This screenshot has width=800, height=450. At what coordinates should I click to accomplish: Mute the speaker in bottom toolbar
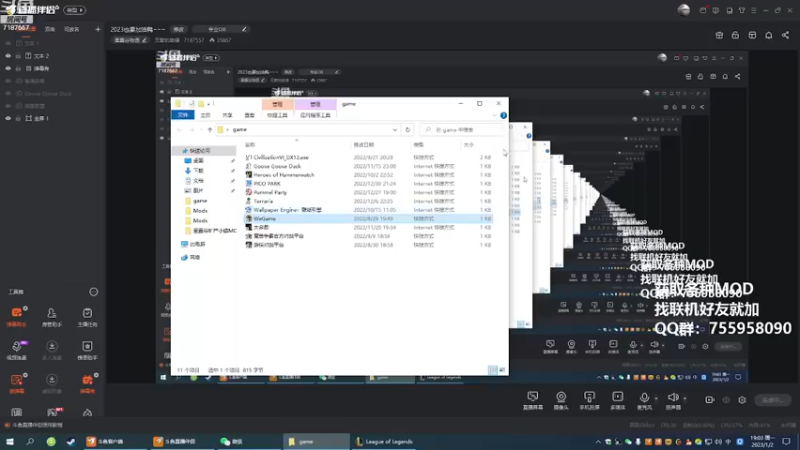(x=673, y=401)
